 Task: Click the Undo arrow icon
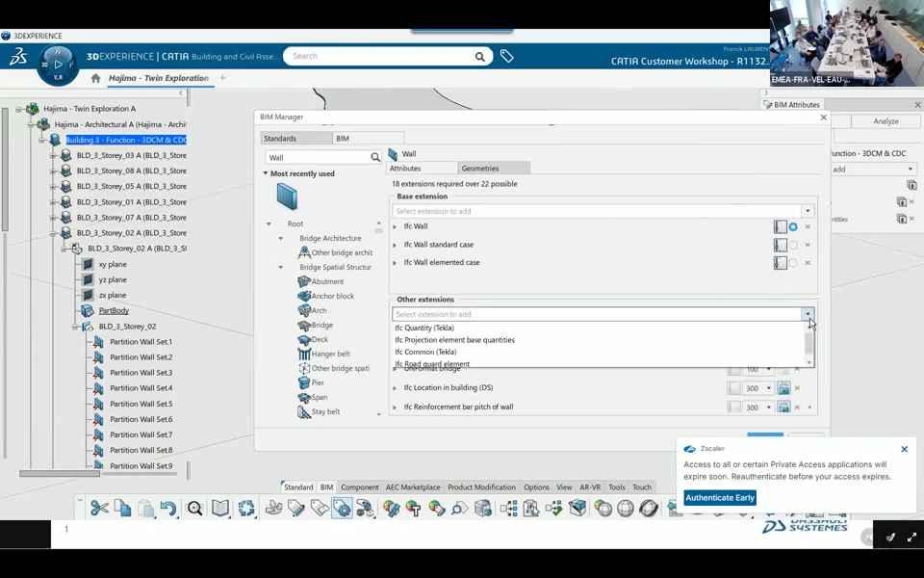(167, 508)
